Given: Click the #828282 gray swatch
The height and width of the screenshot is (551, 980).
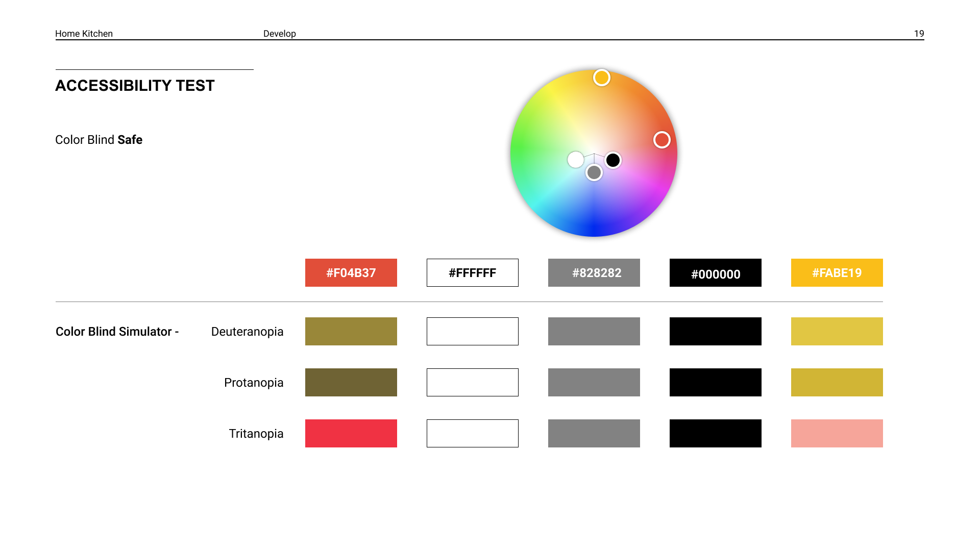Looking at the screenshot, I should pyautogui.click(x=594, y=272).
